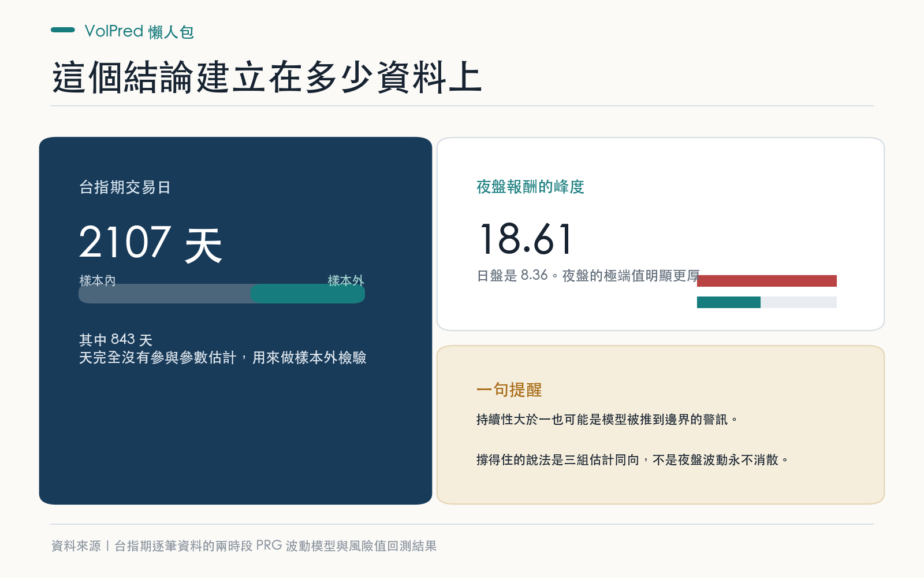
Task: Click the teal out-of-sample progress bar segment
Action: [x=307, y=294]
